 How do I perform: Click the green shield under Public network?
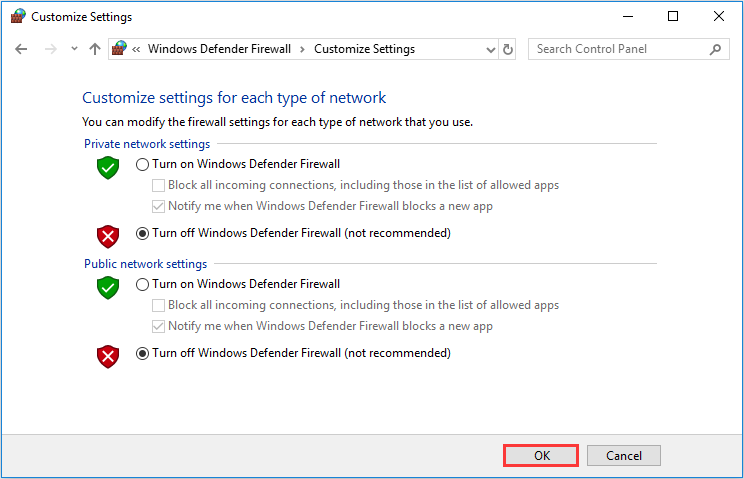click(x=108, y=287)
